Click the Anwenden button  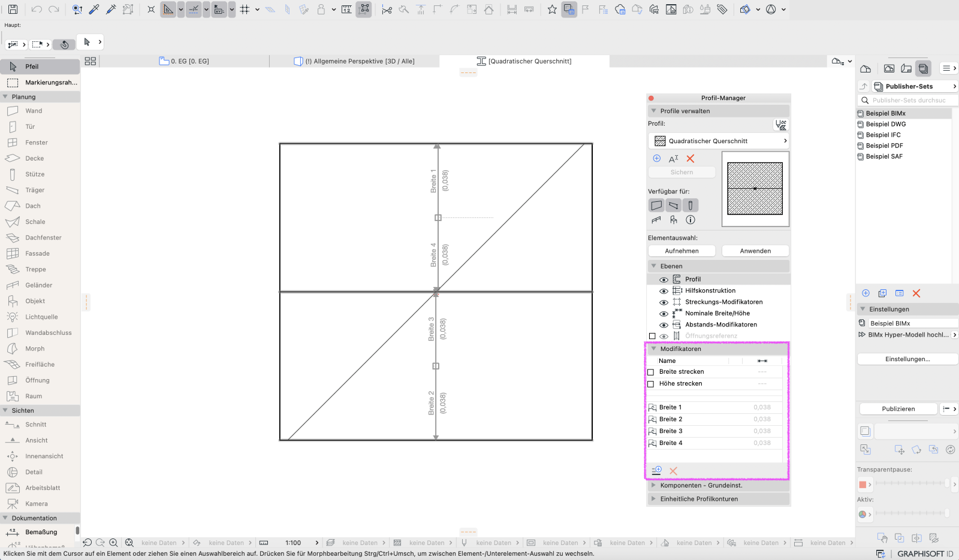click(755, 251)
